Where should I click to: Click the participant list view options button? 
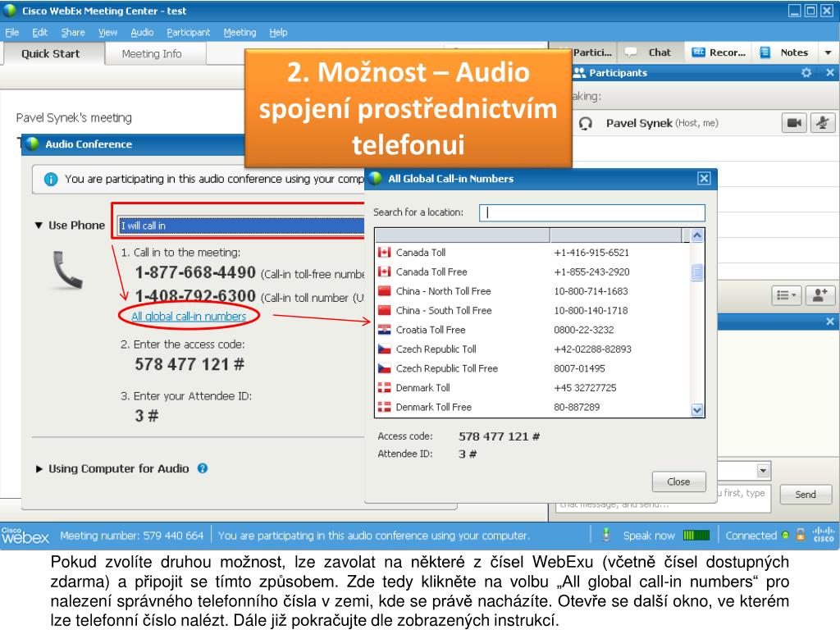pyautogui.click(x=786, y=295)
